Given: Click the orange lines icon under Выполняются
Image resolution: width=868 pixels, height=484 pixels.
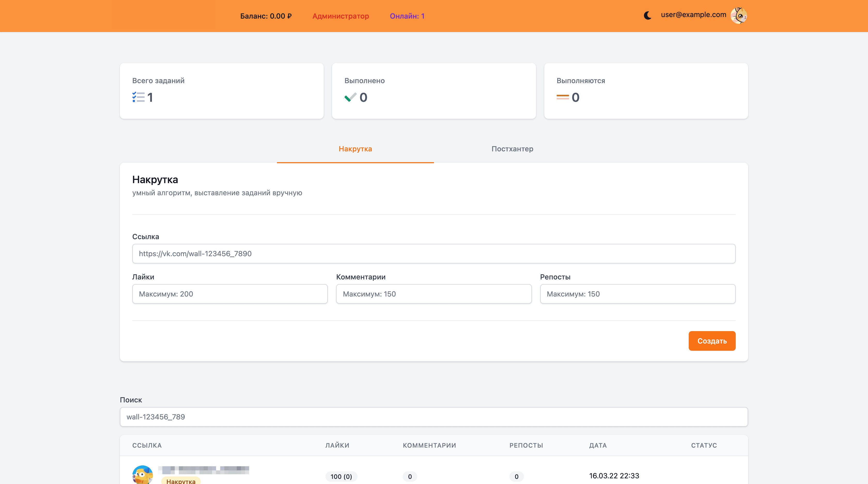Looking at the screenshot, I should pos(562,97).
